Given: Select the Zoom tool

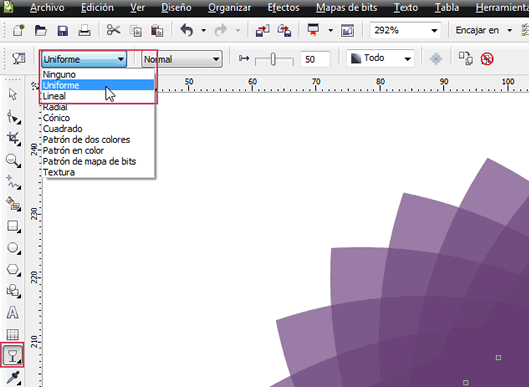Looking at the screenshot, I should 13,160.
